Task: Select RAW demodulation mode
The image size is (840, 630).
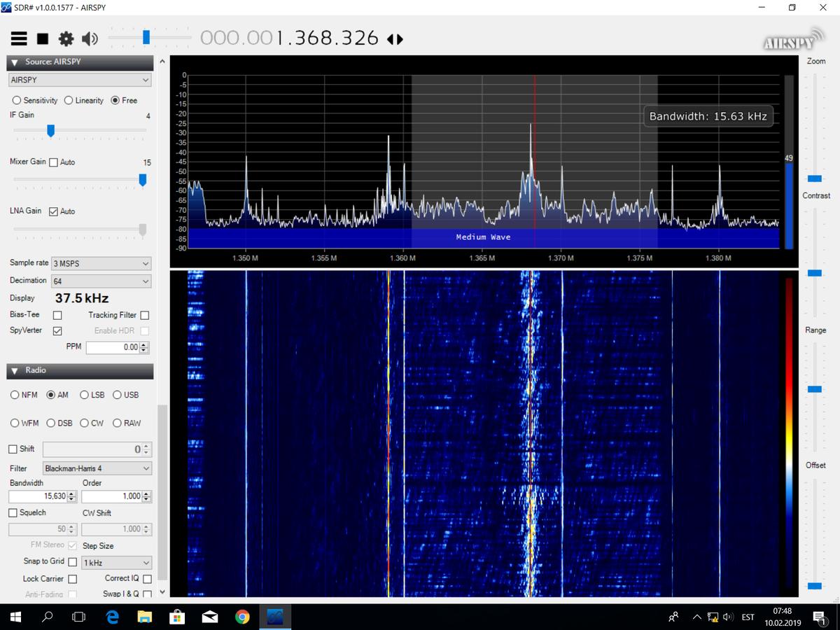Action: coord(117,423)
